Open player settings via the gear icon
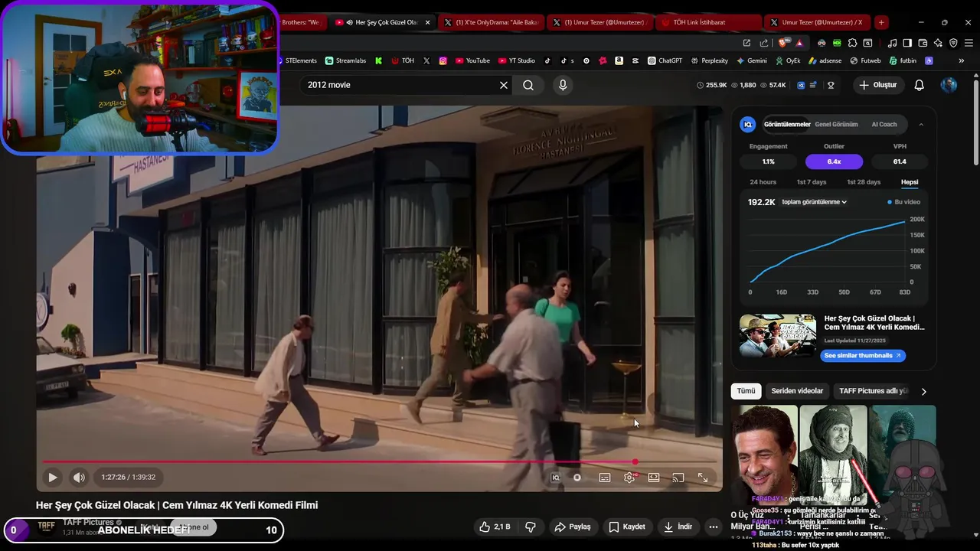This screenshot has width=980, height=551. tap(629, 478)
